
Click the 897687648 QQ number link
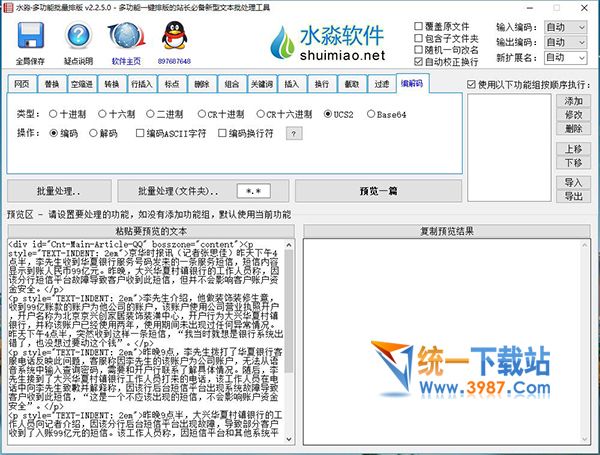click(x=174, y=61)
